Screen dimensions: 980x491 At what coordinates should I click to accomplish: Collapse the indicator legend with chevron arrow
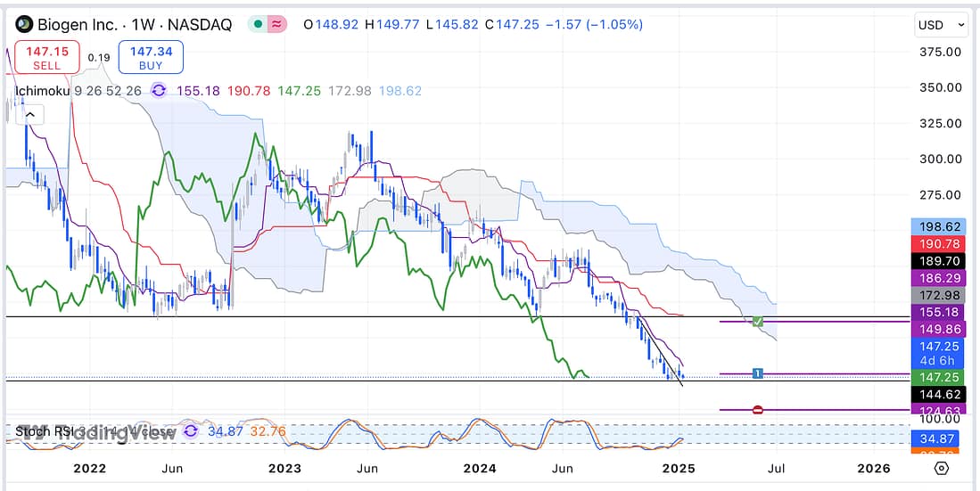(x=29, y=115)
